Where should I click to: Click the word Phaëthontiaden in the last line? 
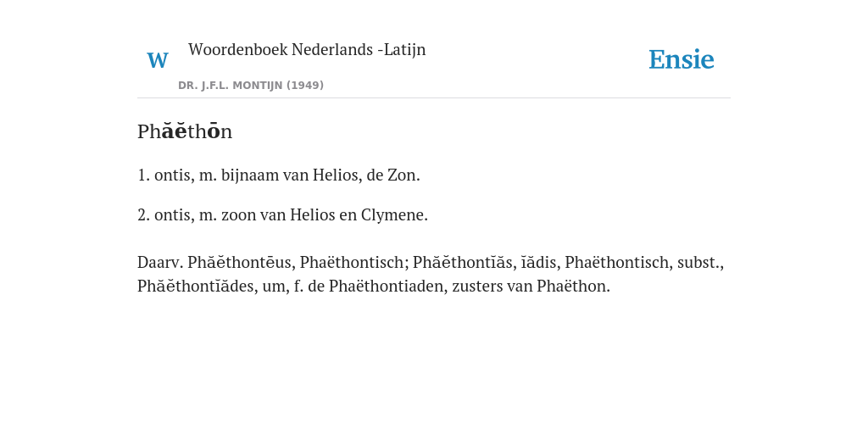(x=388, y=287)
